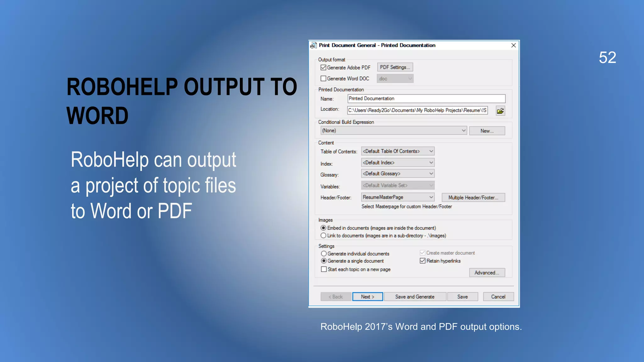
Task: Click the Location path input field
Action: (417, 110)
